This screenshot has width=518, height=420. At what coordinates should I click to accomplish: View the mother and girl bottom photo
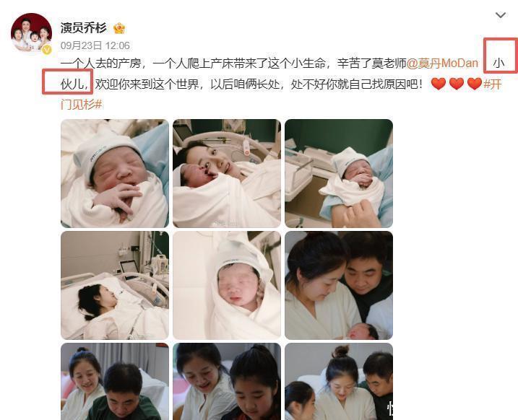click(x=227, y=382)
